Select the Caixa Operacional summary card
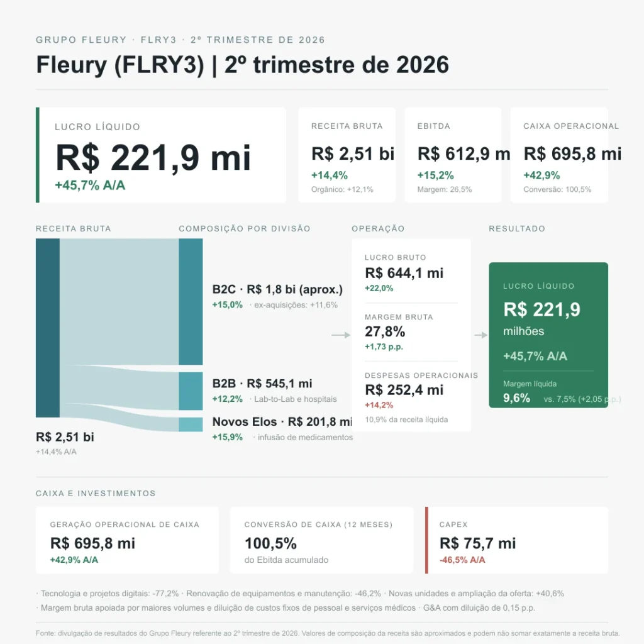The image size is (644, 644). (559, 155)
